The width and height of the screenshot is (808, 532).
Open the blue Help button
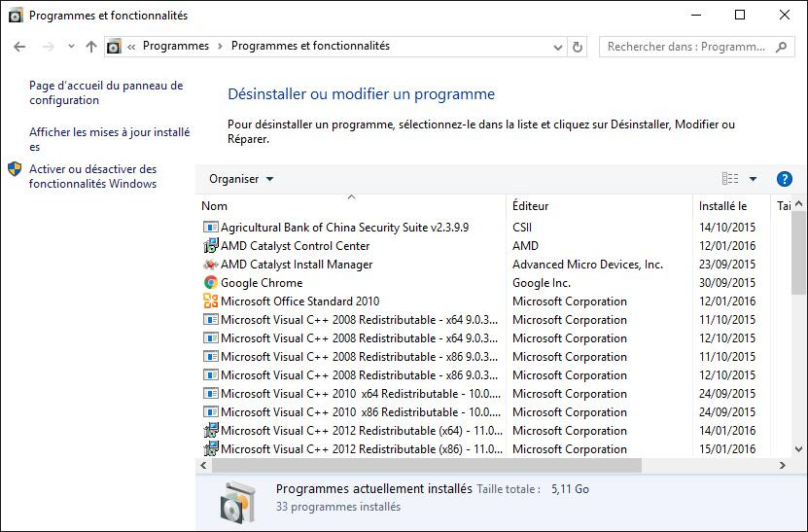point(785,179)
